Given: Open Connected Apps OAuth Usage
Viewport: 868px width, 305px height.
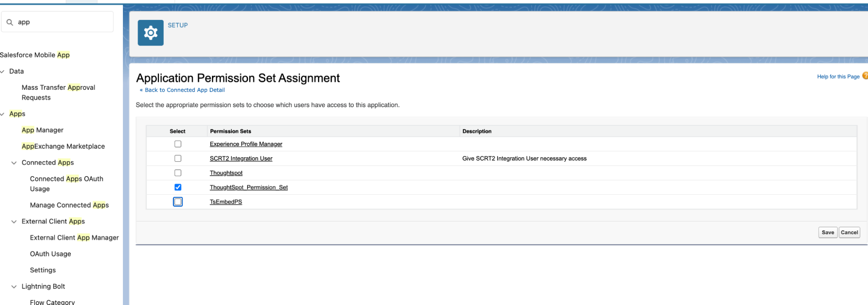Looking at the screenshot, I should coord(66,184).
